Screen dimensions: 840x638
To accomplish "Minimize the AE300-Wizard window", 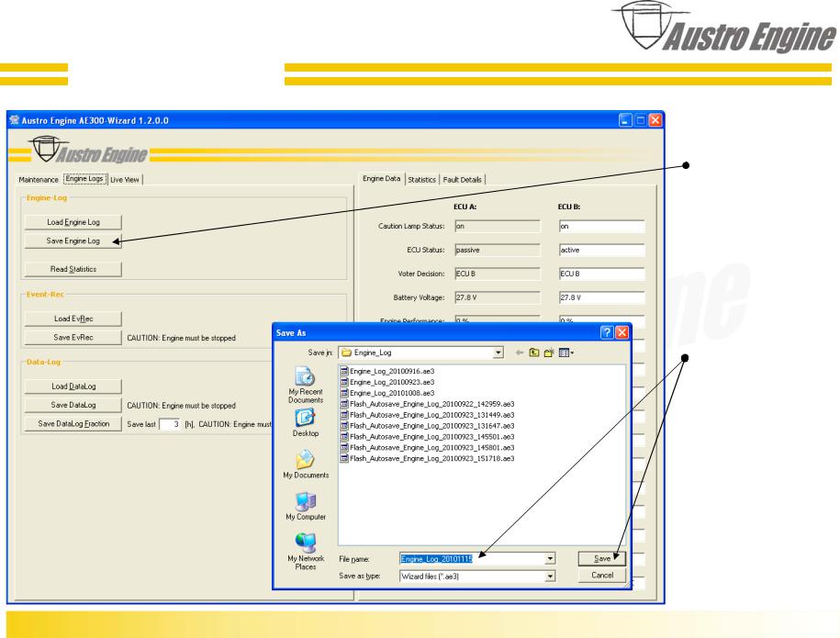I will (625, 120).
